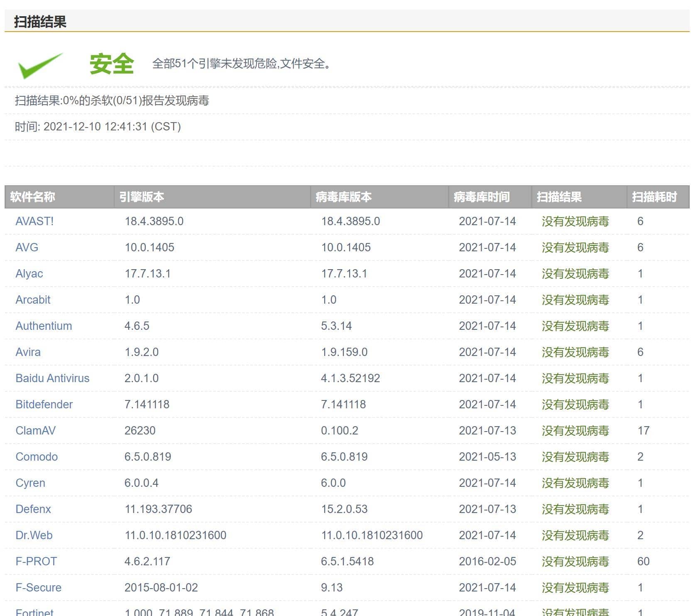
Task: Select the AVAST! 没有发现病毒 result
Action: click(575, 221)
